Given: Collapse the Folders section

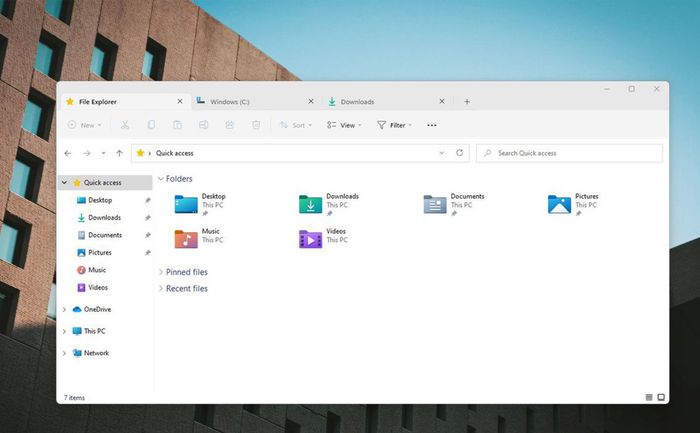Looking at the screenshot, I should [x=161, y=179].
